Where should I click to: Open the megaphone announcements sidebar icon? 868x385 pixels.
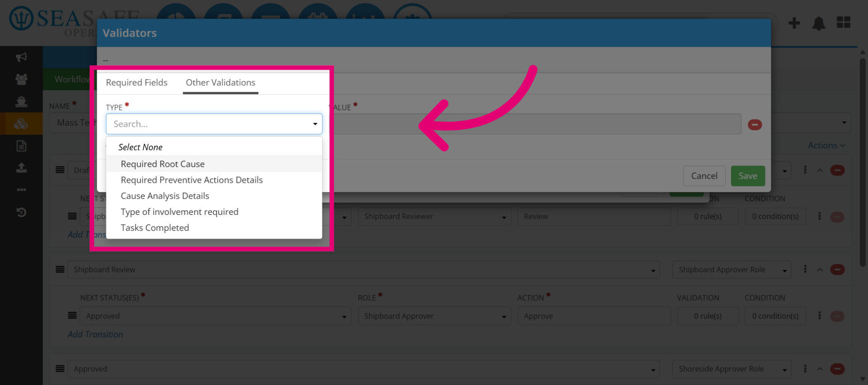(x=21, y=57)
